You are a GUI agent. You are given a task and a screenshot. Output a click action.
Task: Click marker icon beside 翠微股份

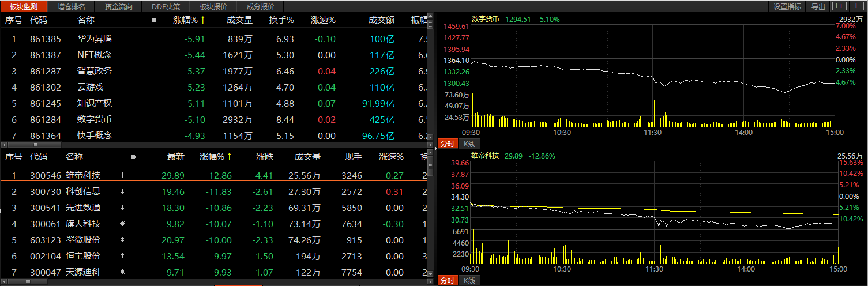122,240
